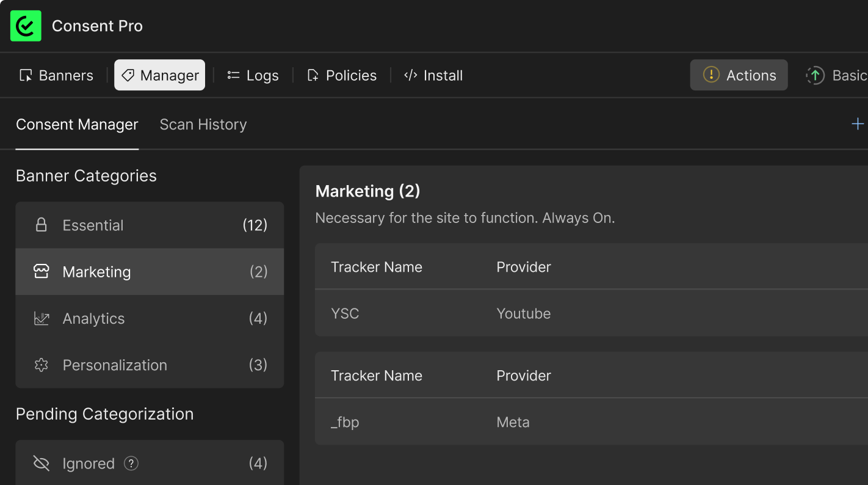
Task: Click the Pending Categorization heading
Action: (x=104, y=414)
